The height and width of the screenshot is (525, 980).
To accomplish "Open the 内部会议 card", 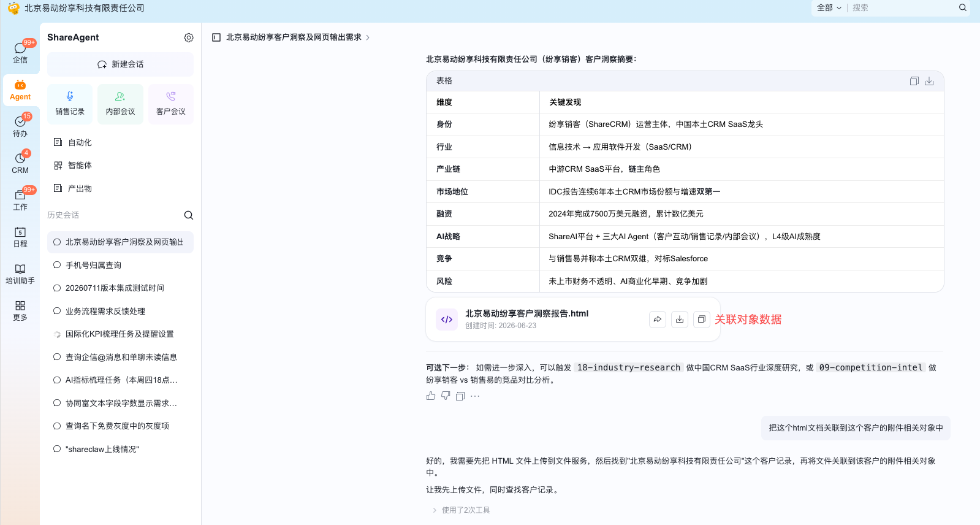I will [x=120, y=104].
